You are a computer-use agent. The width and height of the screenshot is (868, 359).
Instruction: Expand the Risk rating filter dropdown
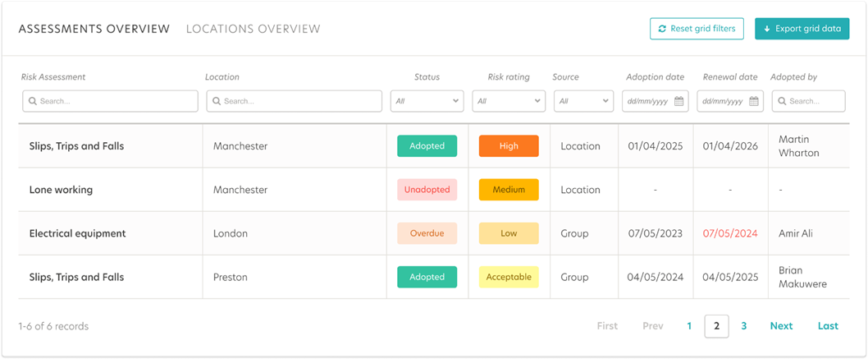click(x=509, y=101)
